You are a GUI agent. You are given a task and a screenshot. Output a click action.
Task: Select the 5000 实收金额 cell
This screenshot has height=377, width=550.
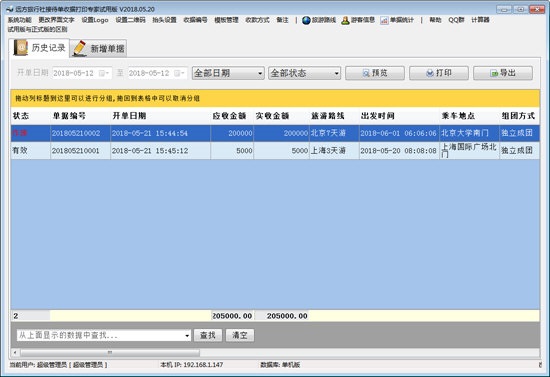coord(281,151)
